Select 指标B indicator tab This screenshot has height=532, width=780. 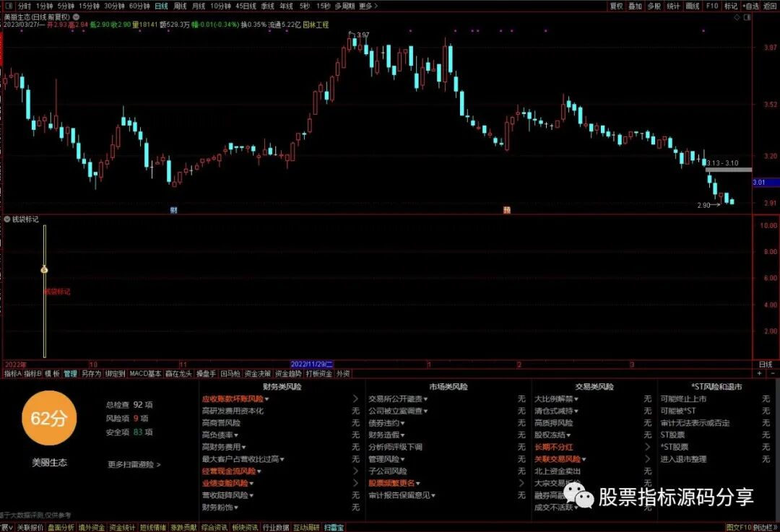click(x=32, y=373)
